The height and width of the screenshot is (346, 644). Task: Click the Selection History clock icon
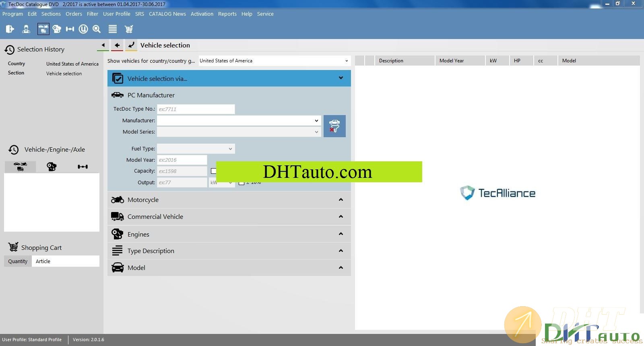(10, 49)
